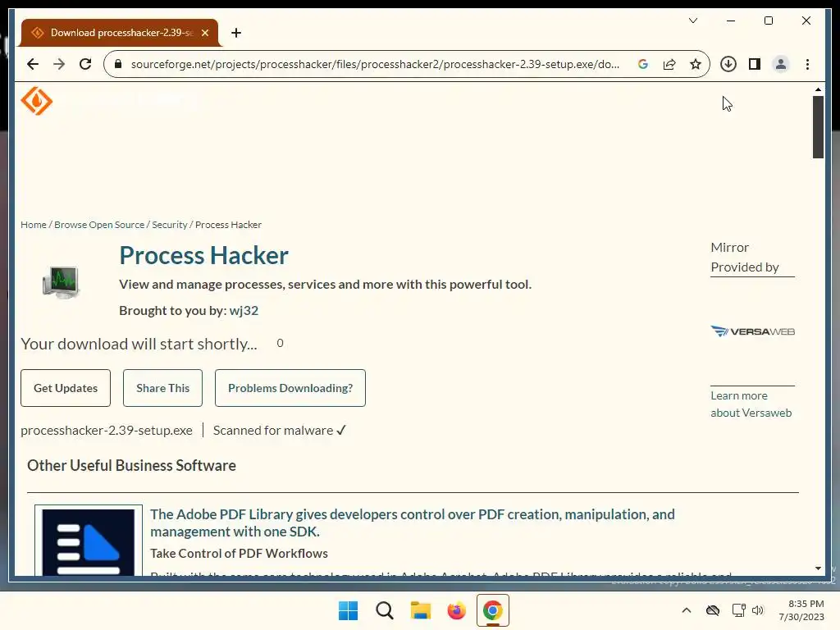840x630 pixels.
Task: View site info via the lock icon
Action: (x=118, y=64)
